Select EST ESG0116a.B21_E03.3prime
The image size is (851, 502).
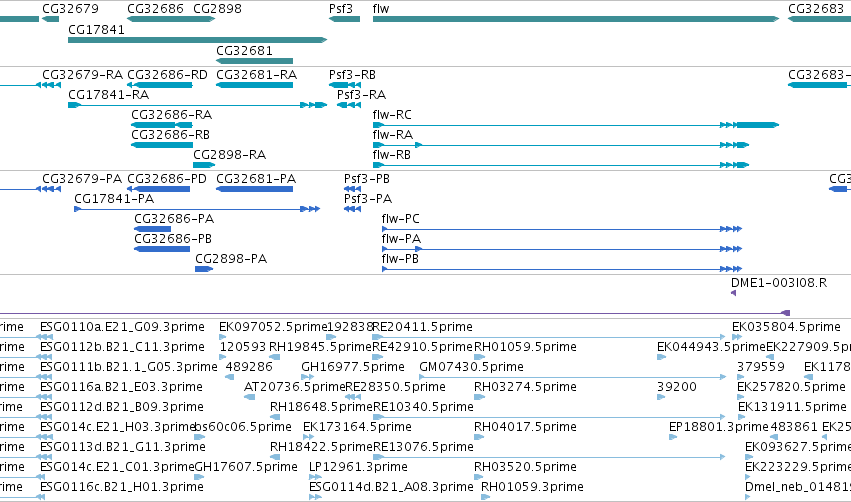coord(121,387)
